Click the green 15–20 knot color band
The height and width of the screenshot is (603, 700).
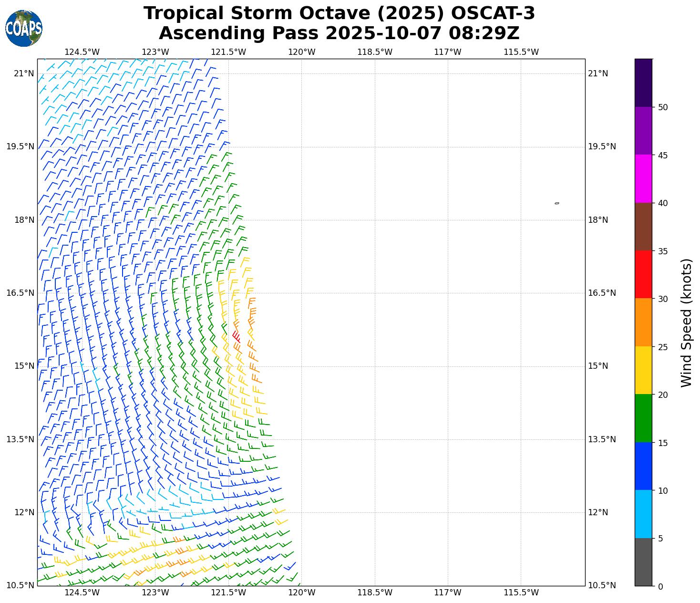(643, 418)
